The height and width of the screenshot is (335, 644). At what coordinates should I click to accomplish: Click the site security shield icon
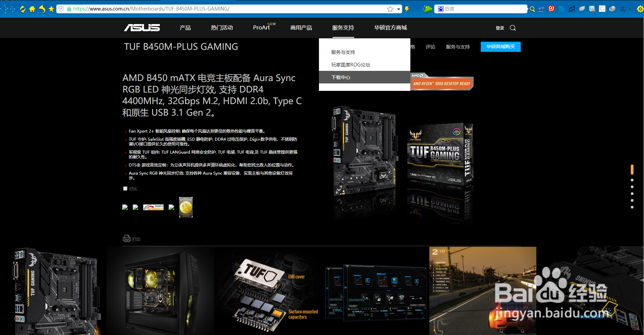61,9
